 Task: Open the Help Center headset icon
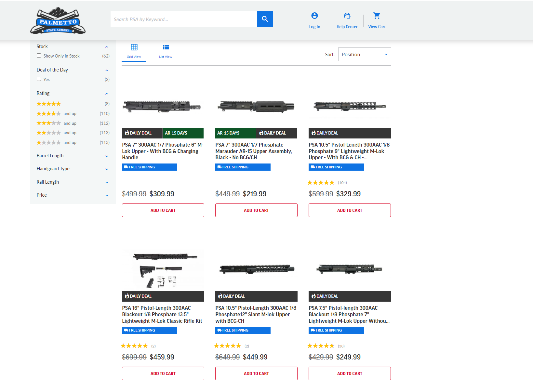click(x=347, y=16)
